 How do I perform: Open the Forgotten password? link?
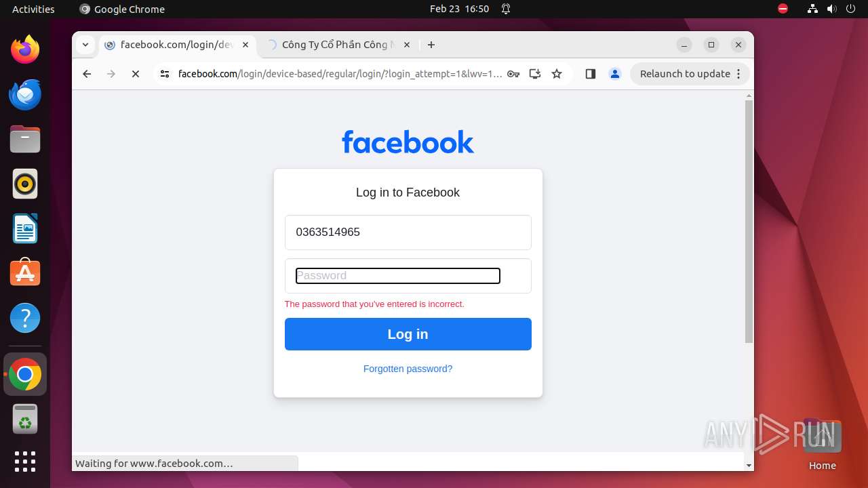[x=408, y=369]
